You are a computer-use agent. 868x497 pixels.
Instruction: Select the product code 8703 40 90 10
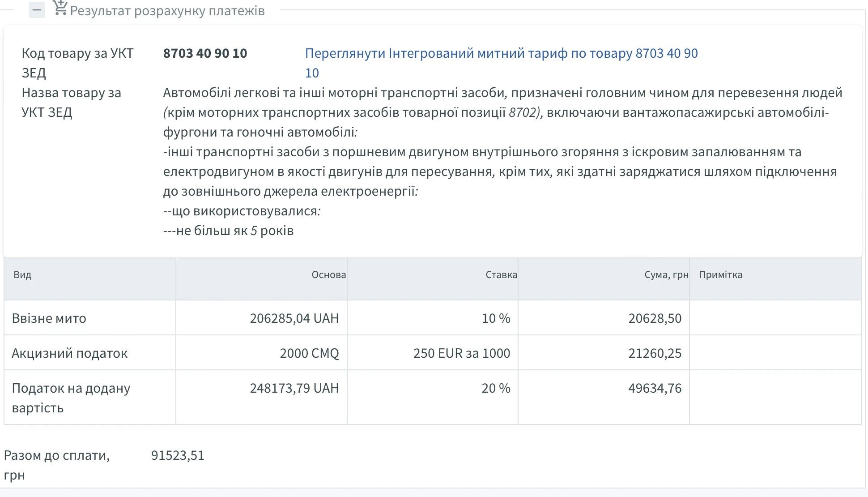pyautogui.click(x=205, y=54)
